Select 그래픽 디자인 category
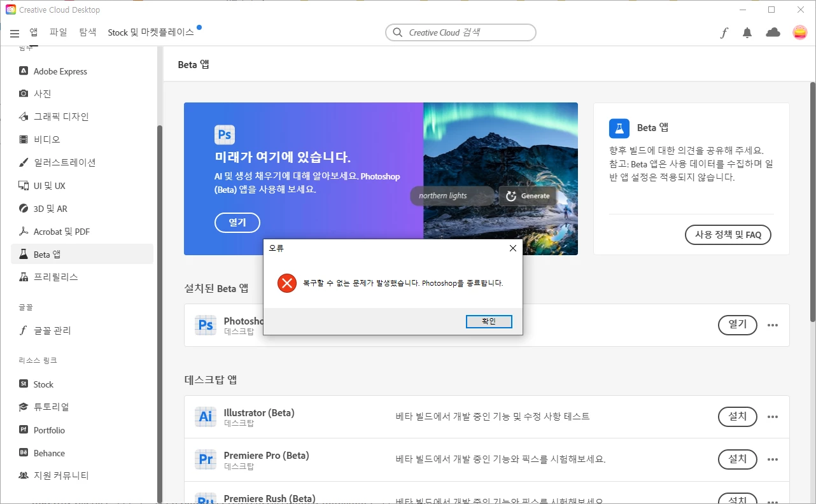The height and width of the screenshot is (504, 816). (x=82, y=116)
